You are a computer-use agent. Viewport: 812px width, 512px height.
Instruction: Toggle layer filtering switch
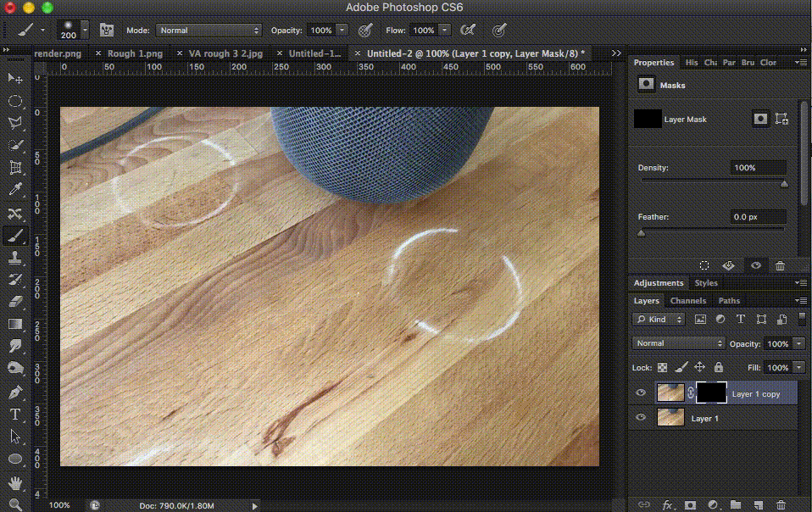tap(802, 319)
